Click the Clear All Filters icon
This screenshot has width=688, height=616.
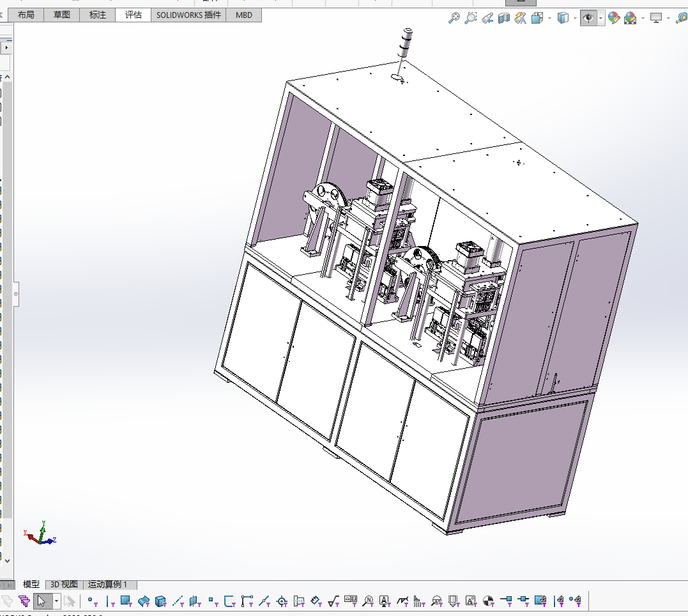pos(8,601)
